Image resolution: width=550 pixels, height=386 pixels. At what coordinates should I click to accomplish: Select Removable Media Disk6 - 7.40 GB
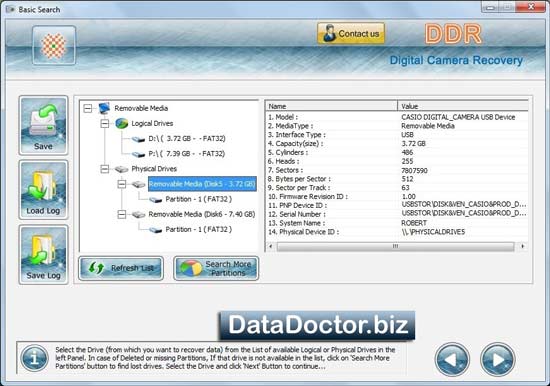tap(202, 214)
